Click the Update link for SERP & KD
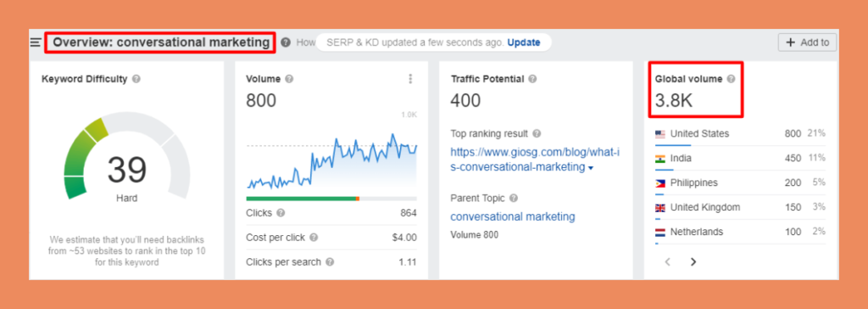The height and width of the screenshot is (309, 868). [x=524, y=42]
